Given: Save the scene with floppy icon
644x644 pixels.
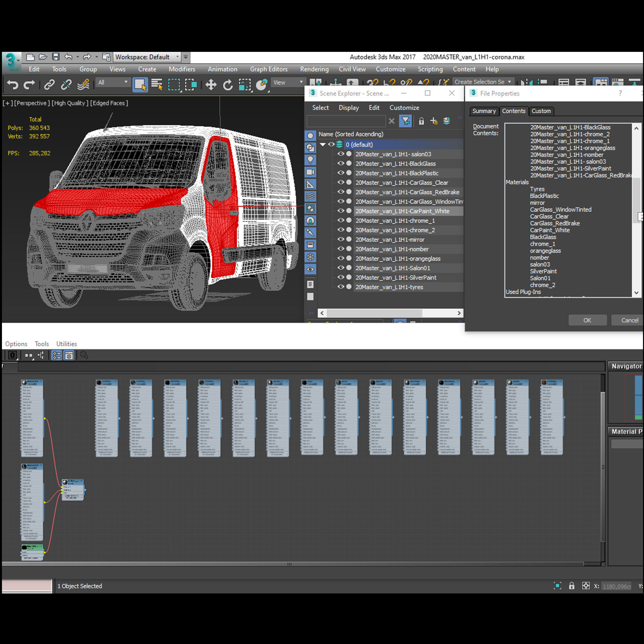Looking at the screenshot, I should (56, 57).
